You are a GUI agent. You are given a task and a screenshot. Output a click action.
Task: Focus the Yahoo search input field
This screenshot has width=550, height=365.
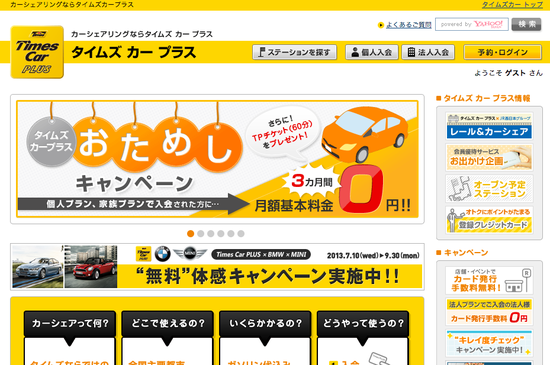click(x=472, y=25)
